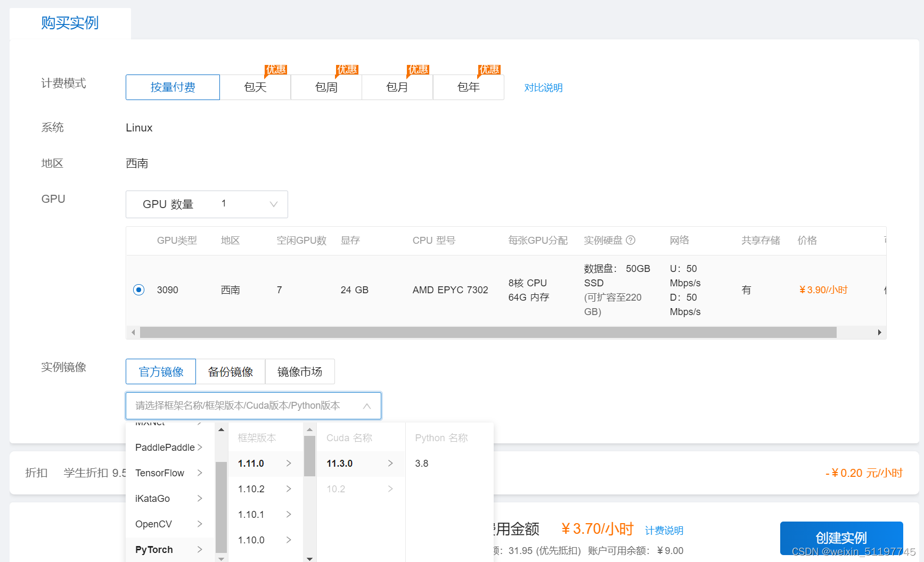The height and width of the screenshot is (562, 924).
Task: Switch to the 镜像市场 tab
Action: coord(300,371)
